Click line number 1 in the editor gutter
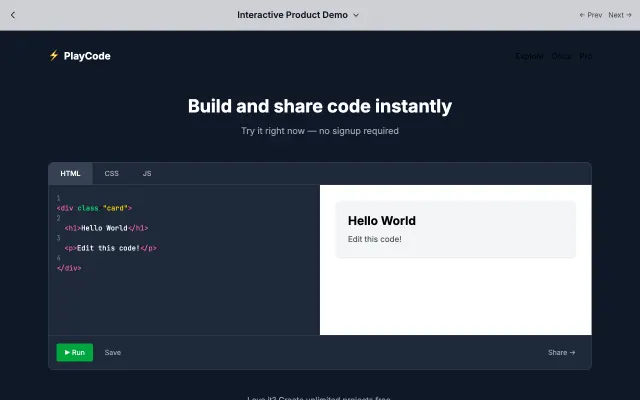Screen dimensions: 640x400 click(x=58, y=198)
